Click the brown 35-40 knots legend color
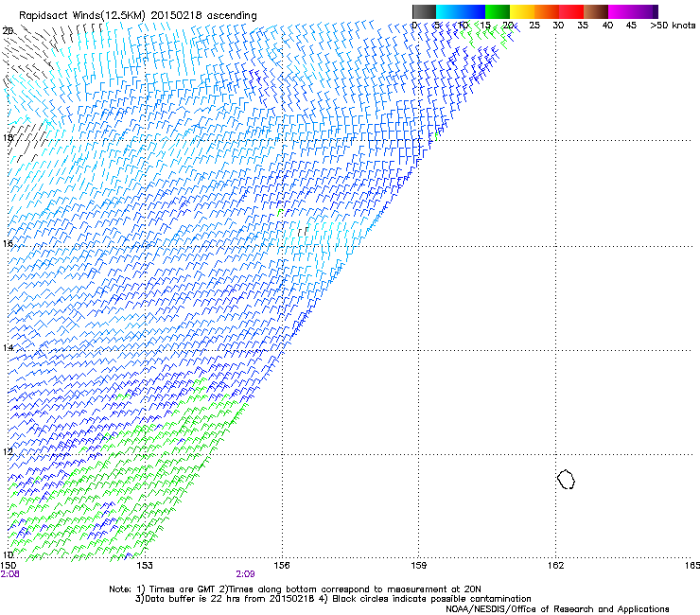This screenshot has height=615, width=700. (x=596, y=11)
